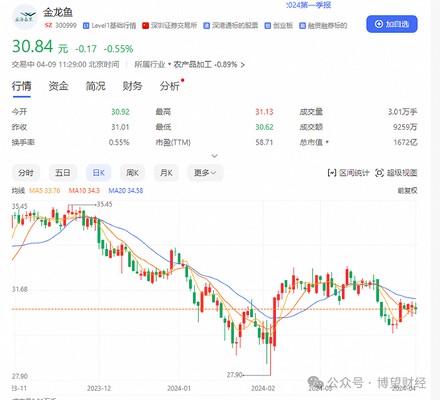Screen dimensions: 440x400
Task: Open 农产品加工 industry link
Action: [x=192, y=64]
